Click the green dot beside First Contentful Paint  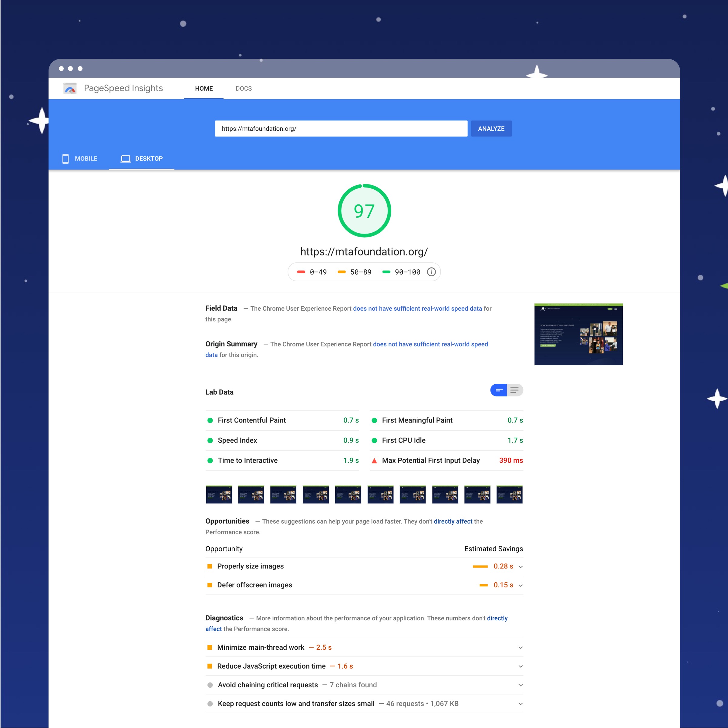pyautogui.click(x=210, y=420)
